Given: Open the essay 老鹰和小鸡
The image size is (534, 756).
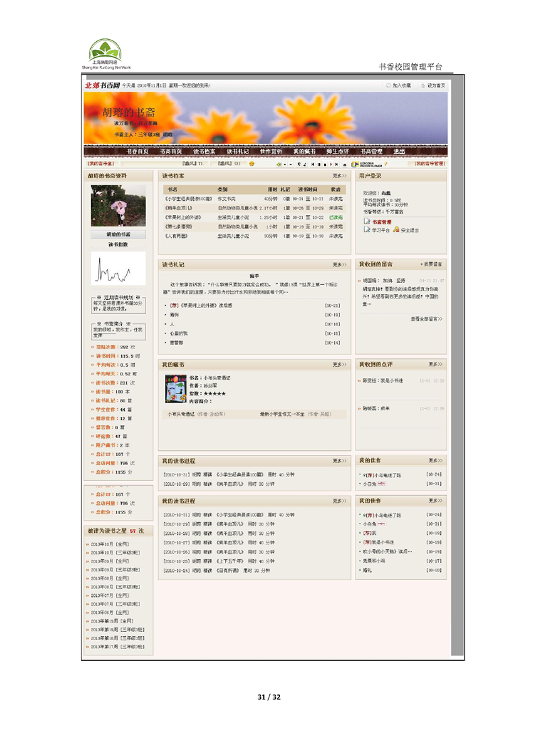Looking at the screenshot, I should (x=374, y=561).
